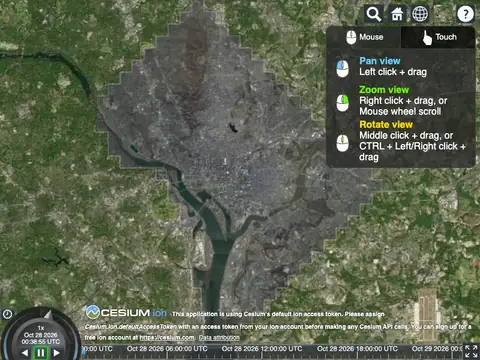Click timeline at Oct 28 12:00:00 UTC
The height and width of the screenshot is (360, 480).
point(262,349)
